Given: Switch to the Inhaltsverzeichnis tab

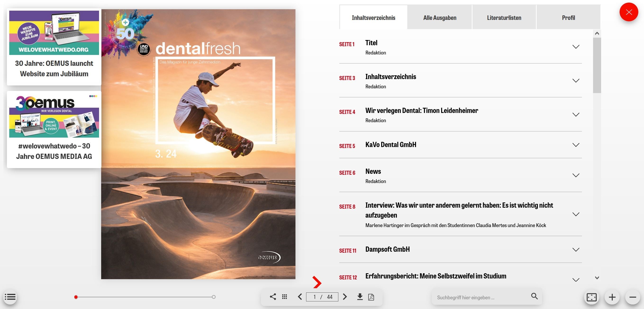Looking at the screenshot, I should pos(373,18).
